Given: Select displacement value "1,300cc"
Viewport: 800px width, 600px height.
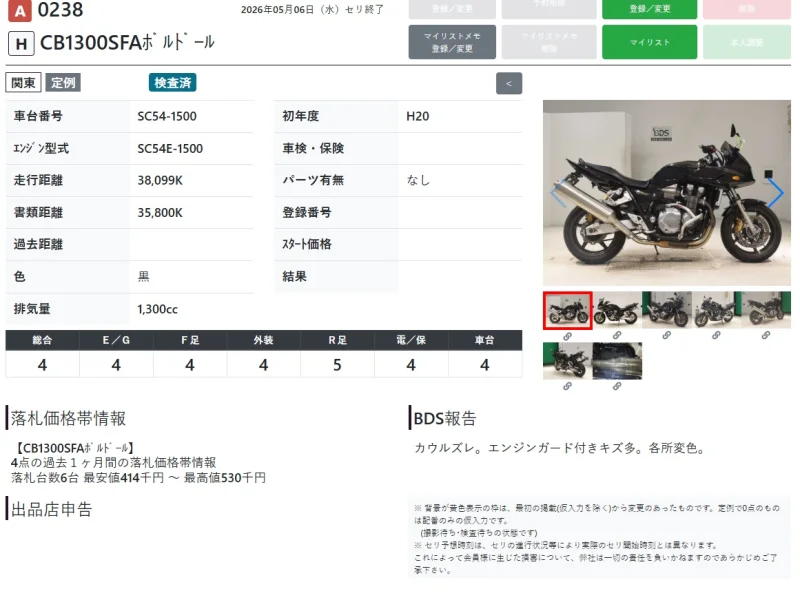Looking at the screenshot, I should tap(157, 309).
